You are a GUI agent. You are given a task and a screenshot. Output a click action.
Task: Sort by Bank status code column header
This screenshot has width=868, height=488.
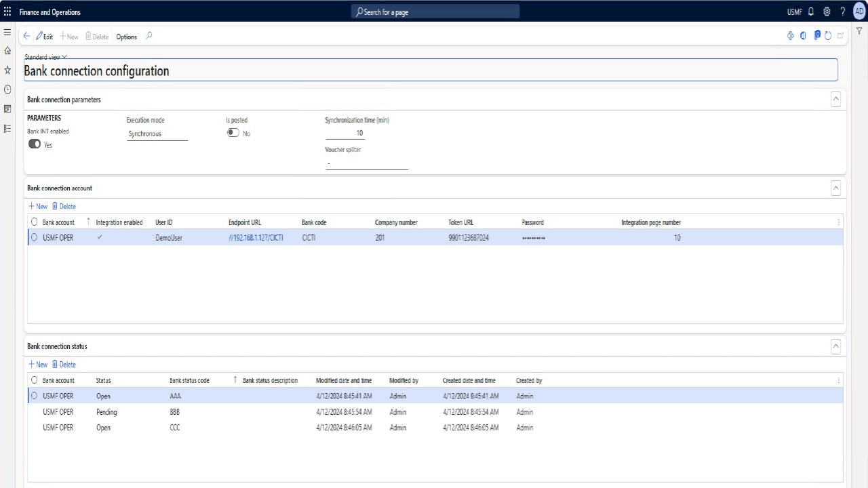pos(189,380)
